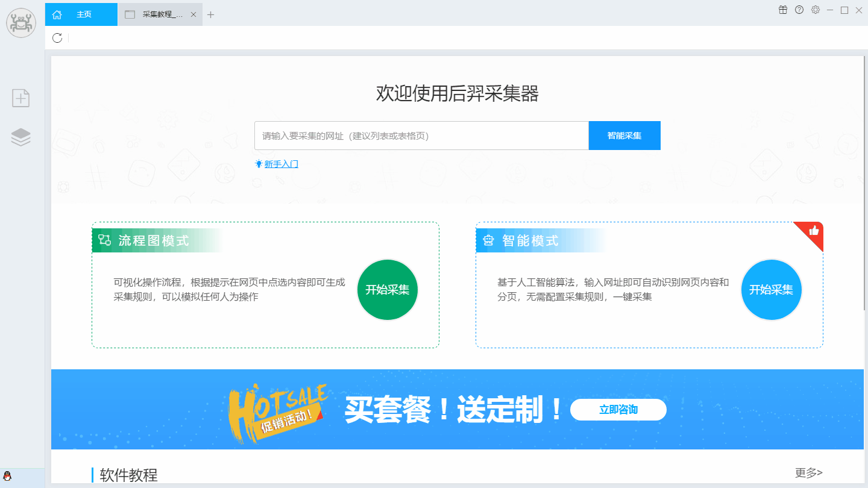Screen dimensions: 868x488
Task: Open the new task icon in sidebar
Action: tap(21, 98)
